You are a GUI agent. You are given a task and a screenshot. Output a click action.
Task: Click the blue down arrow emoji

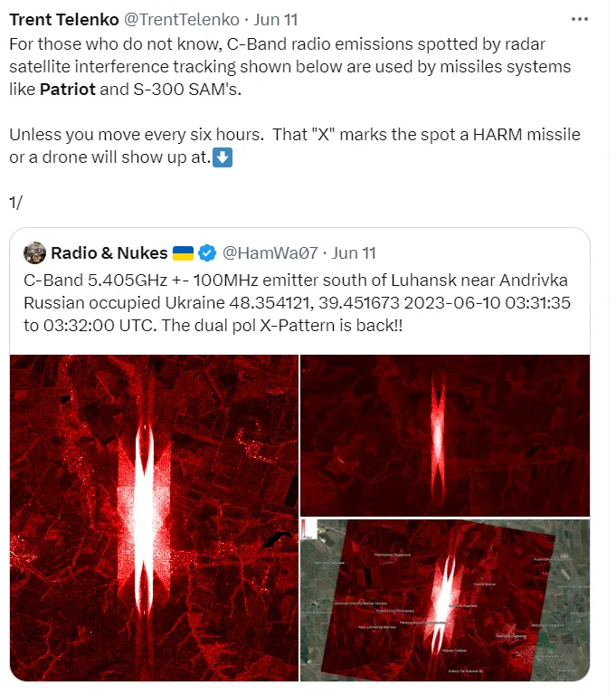pos(223,157)
